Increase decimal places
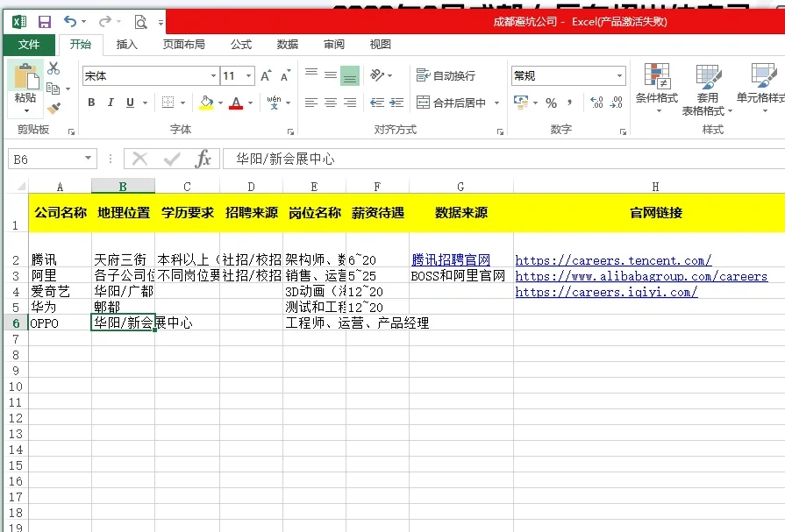The image size is (785, 532). tap(596, 103)
